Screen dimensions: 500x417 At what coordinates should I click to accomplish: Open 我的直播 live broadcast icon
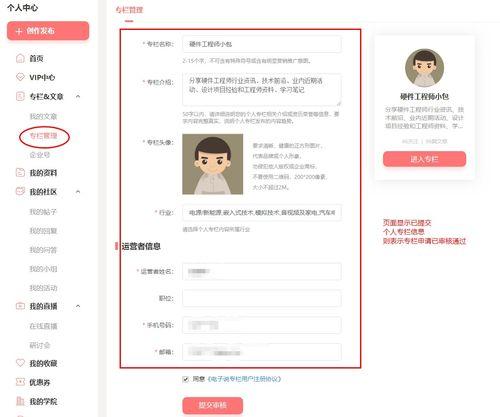click(x=20, y=306)
